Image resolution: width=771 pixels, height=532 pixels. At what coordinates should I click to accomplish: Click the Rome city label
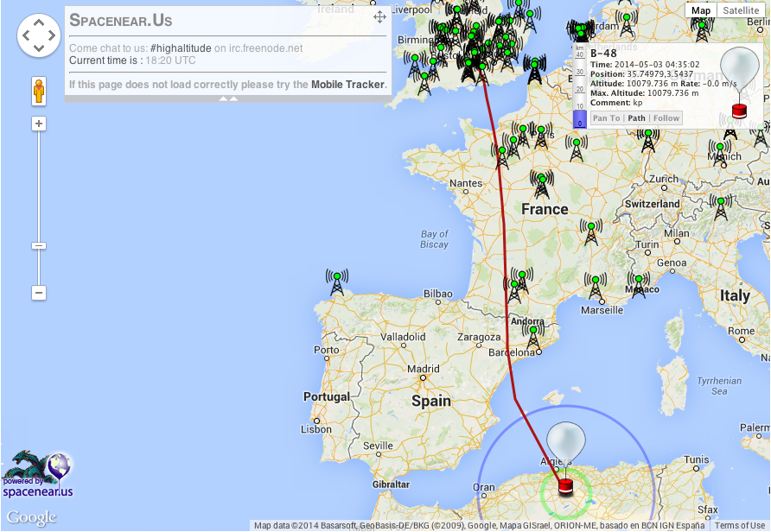coord(741,331)
